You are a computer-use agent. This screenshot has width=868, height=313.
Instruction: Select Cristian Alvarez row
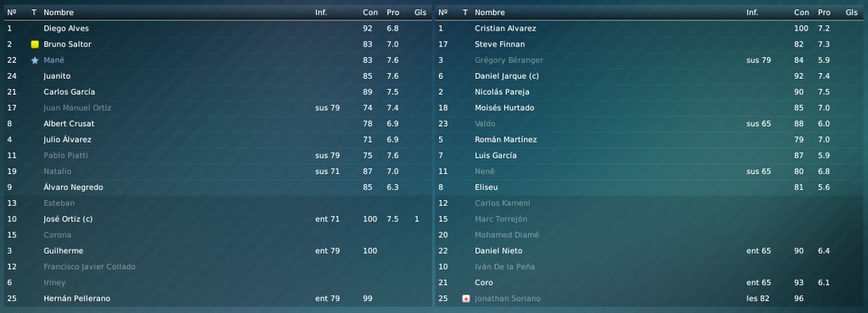coord(650,28)
